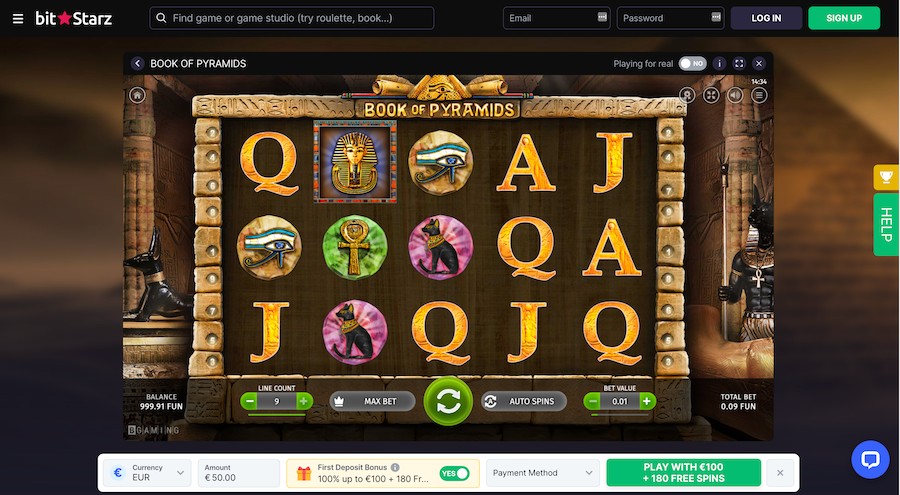Disable the First Deposit Bonus toggle

click(455, 473)
